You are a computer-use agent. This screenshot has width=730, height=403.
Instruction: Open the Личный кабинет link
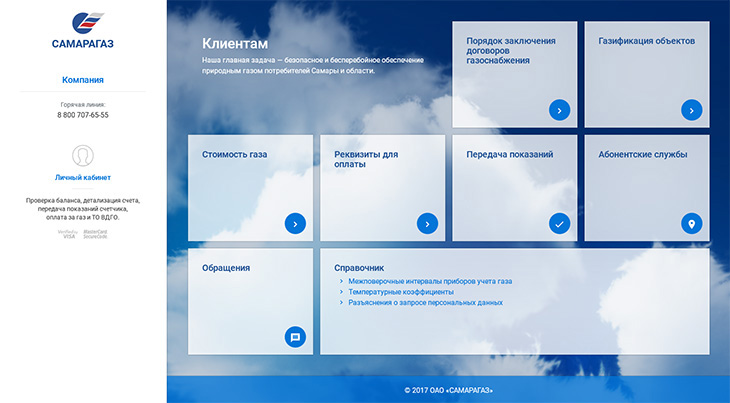click(x=83, y=177)
